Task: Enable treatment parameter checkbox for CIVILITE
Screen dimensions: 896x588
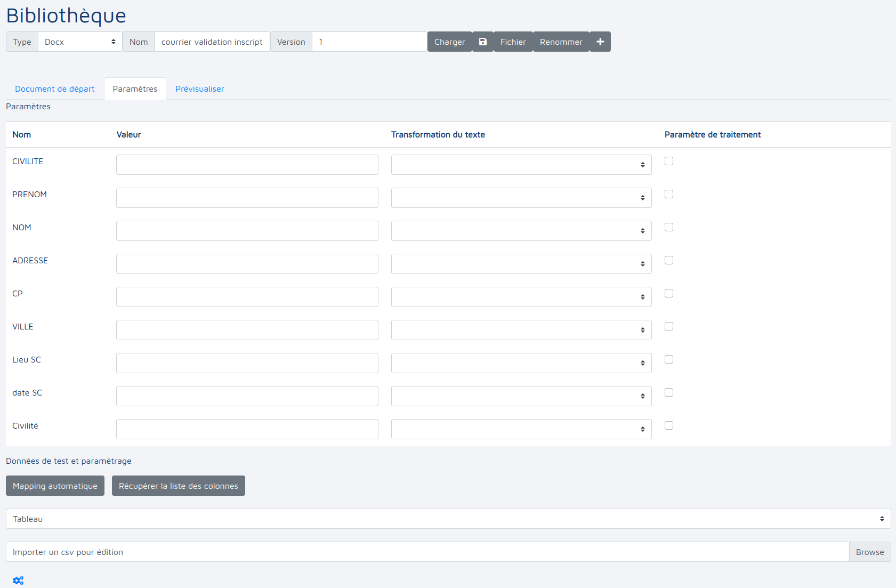Action: coord(668,161)
